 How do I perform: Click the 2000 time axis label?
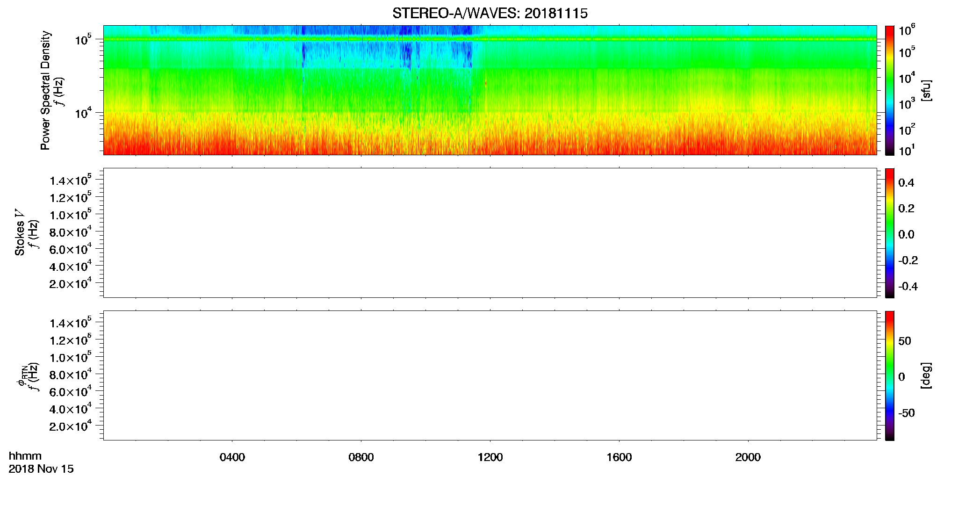pos(748,457)
